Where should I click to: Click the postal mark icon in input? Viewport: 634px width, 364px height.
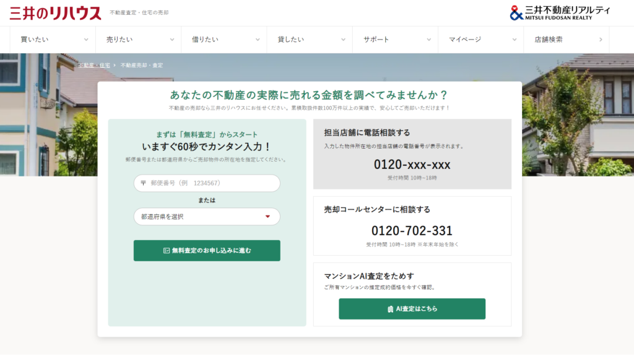143,183
